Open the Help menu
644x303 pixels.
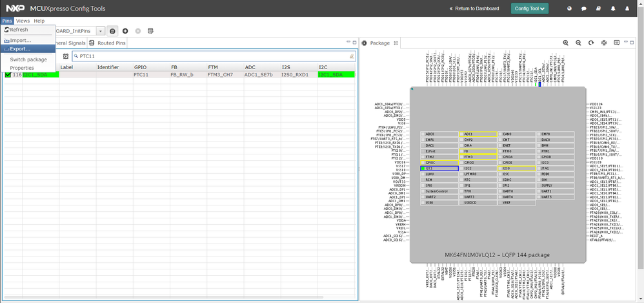click(x=39, y=21)
